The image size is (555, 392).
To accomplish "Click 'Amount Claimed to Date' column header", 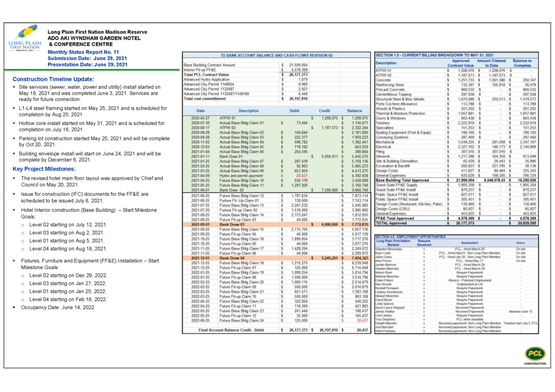I will [x=491, y=63].
